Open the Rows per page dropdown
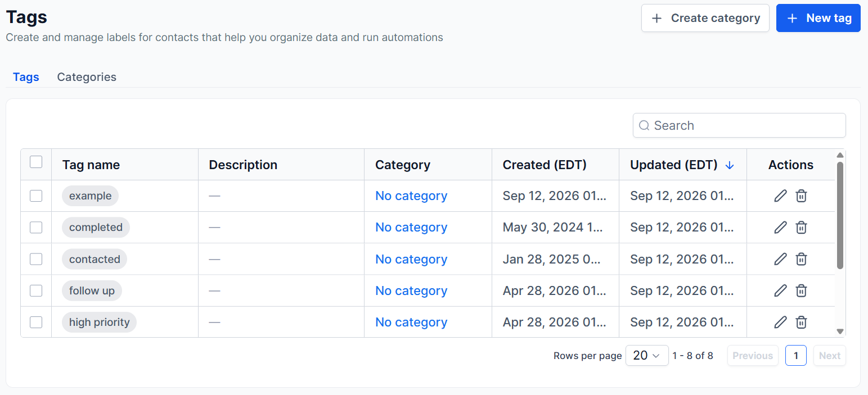Image resolution: width=868 pixels, height=395 pixels. pos(647,356)
